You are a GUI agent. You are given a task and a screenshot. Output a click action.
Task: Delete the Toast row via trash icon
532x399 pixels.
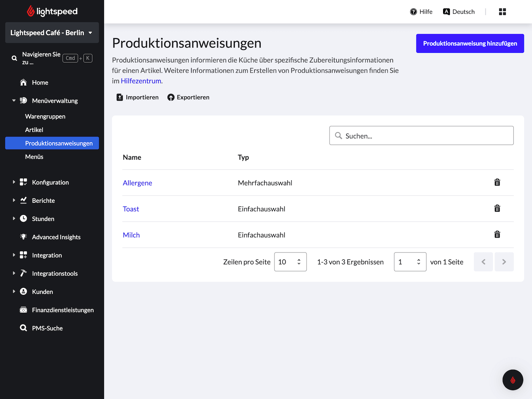click(x=497, y=208)
